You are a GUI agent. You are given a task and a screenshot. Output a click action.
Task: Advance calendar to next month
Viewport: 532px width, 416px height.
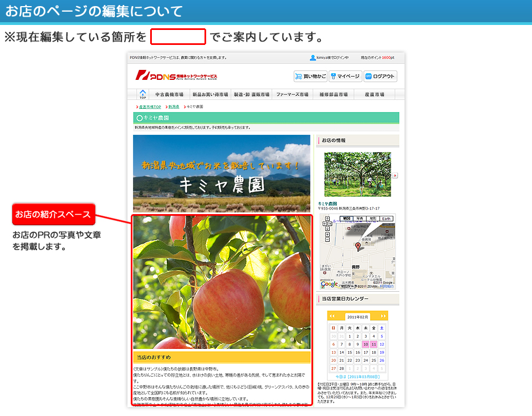point(383,316)
